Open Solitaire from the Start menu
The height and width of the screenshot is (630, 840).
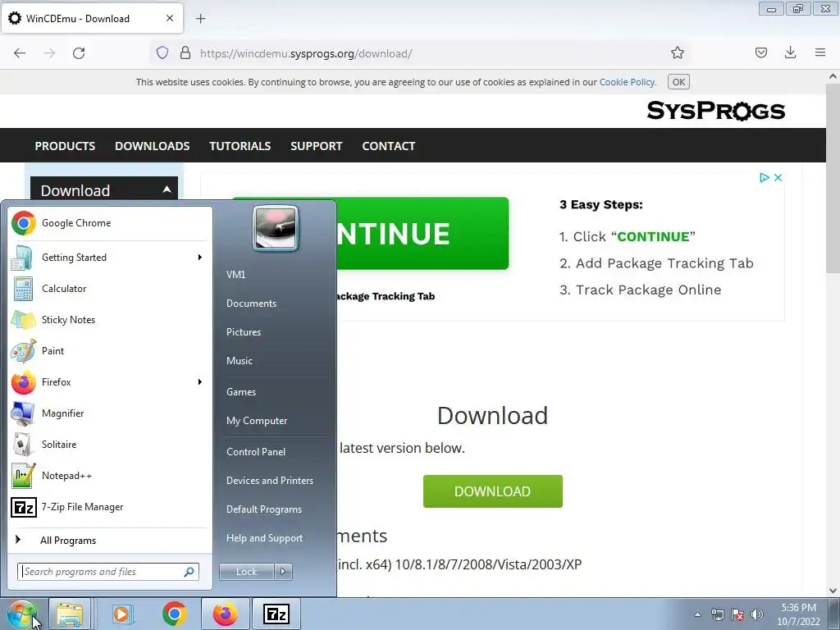(x=110, y=444)
